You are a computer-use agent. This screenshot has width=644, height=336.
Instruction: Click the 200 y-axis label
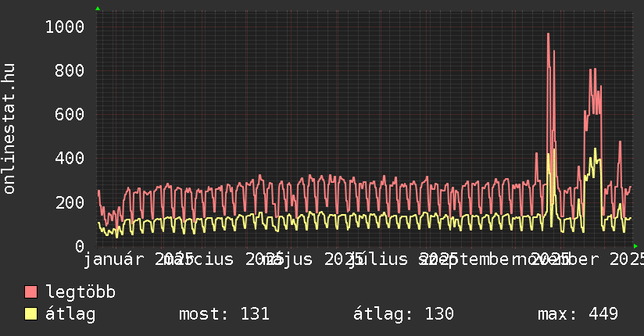[x=69, y=202]
